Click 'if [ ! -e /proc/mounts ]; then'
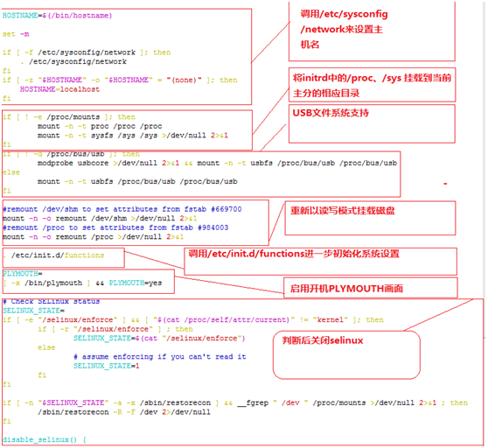Screen dimensions: 488x448 [69, 117]
